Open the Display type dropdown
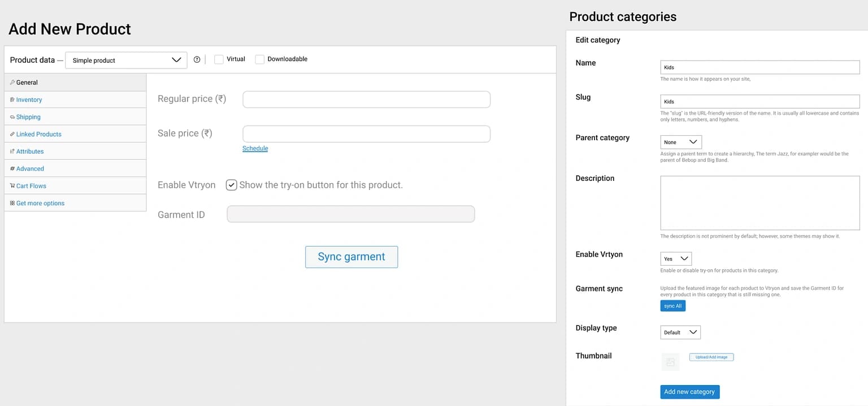 pos(680,332)
